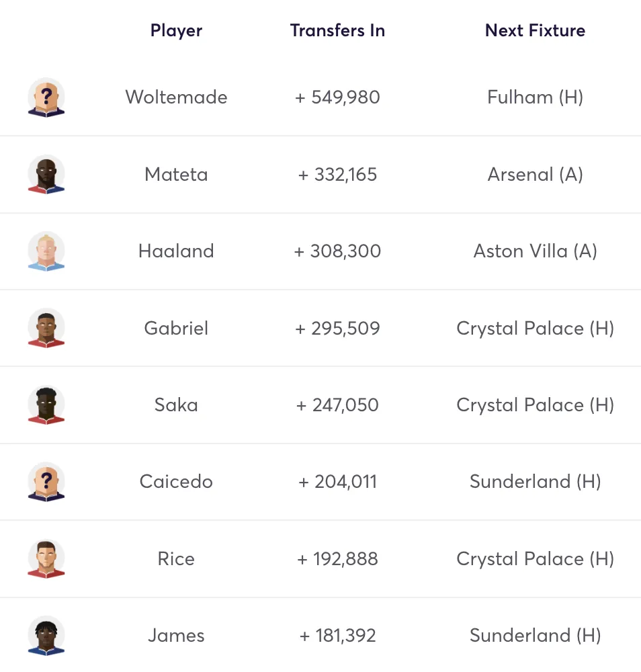Click Mateta's Arsenal (A) fixture
Image resolution: width=641 pixels, height=672 pixels.
[535, 175]
